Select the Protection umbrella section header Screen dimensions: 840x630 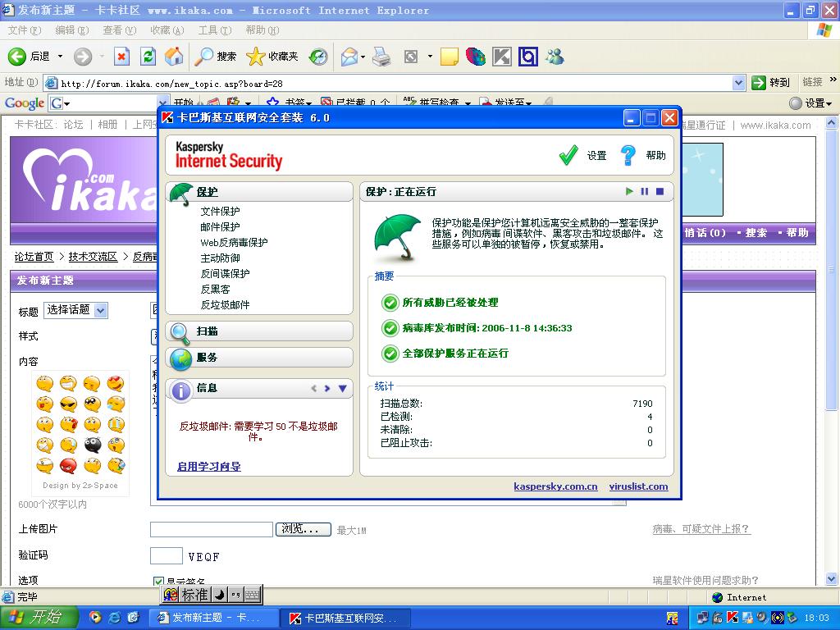point(259,192)
